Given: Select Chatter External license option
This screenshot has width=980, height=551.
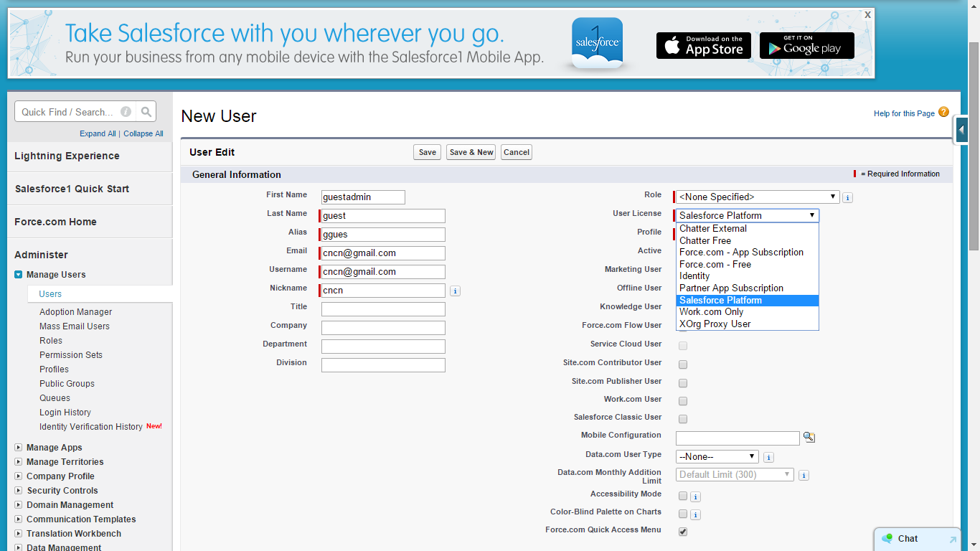Looking at the screenshot, I should pos(747,229).
